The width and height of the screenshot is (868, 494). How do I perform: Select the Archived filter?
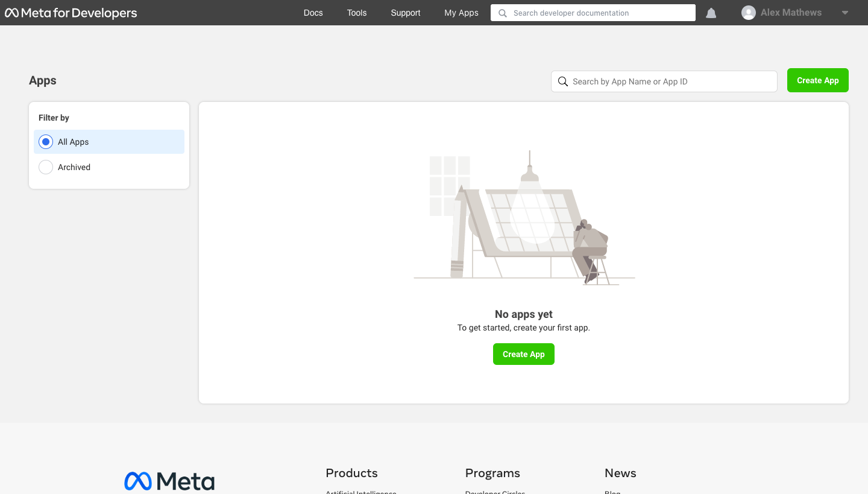click(109, 167)
